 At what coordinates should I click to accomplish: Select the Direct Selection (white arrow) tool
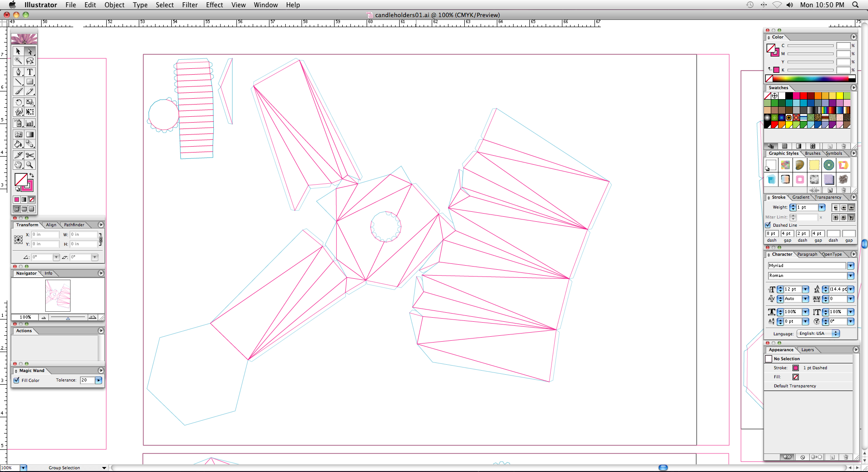coord(30,51)
